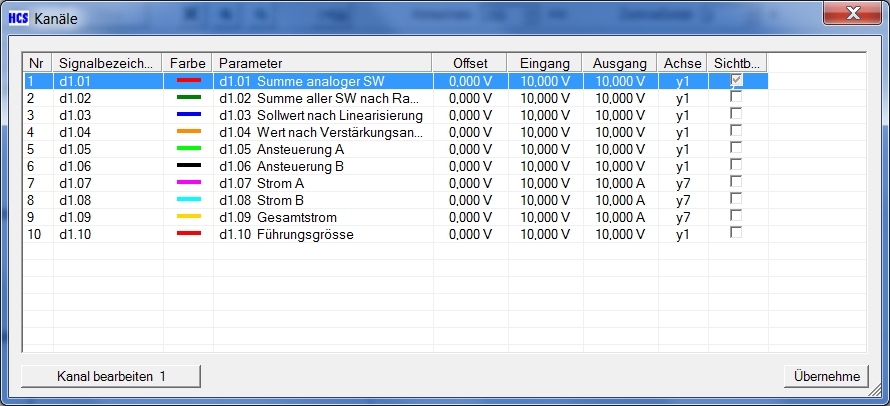Sort by the Nr column header
Viewport: 890px width, 406px height.
pos(37,63)
